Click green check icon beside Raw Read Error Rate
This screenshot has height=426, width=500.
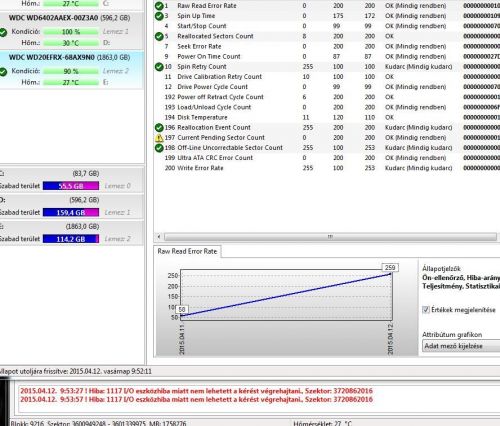click(x=159, y=6)
